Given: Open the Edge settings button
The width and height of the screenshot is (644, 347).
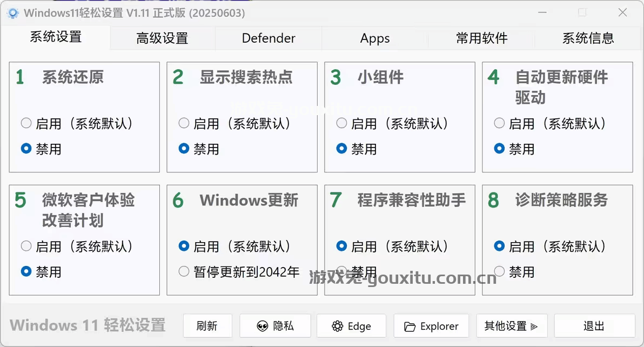Looking at the screenshot, I should 351,326.
